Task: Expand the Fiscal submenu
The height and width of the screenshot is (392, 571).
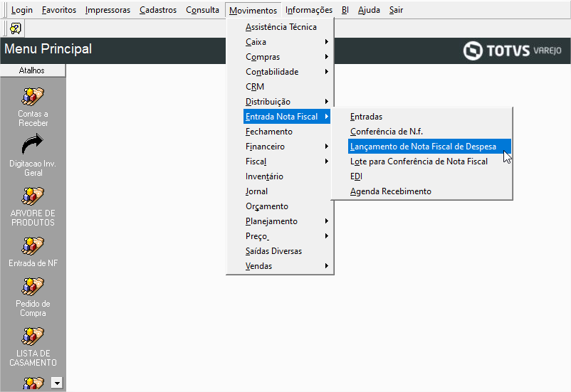Action: [280, 161]
